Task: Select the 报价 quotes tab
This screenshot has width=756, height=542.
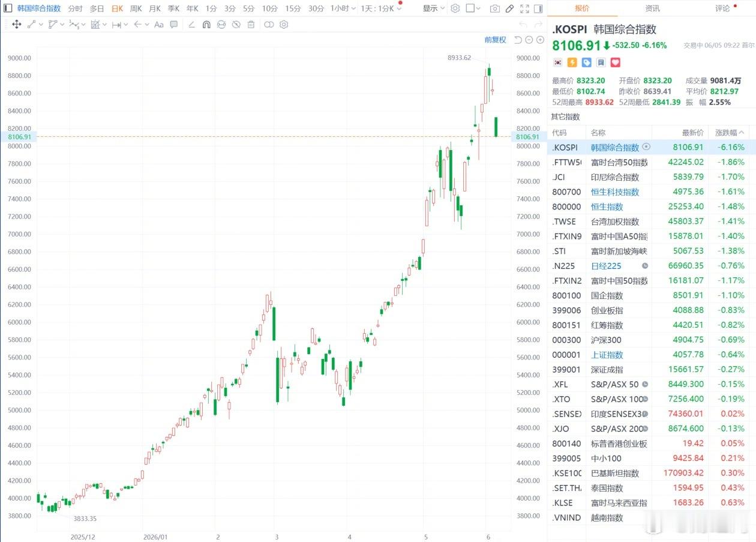Action: click(x=582, y=8)
